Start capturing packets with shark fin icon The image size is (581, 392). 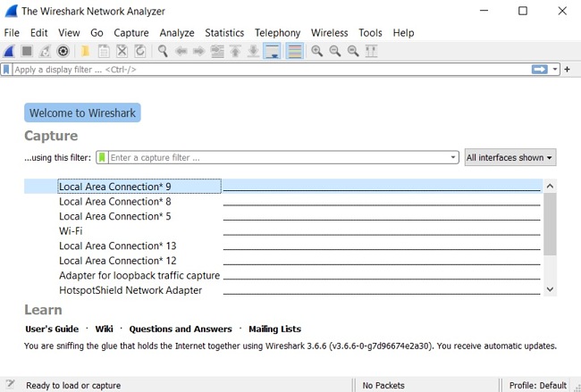(9, 51)
